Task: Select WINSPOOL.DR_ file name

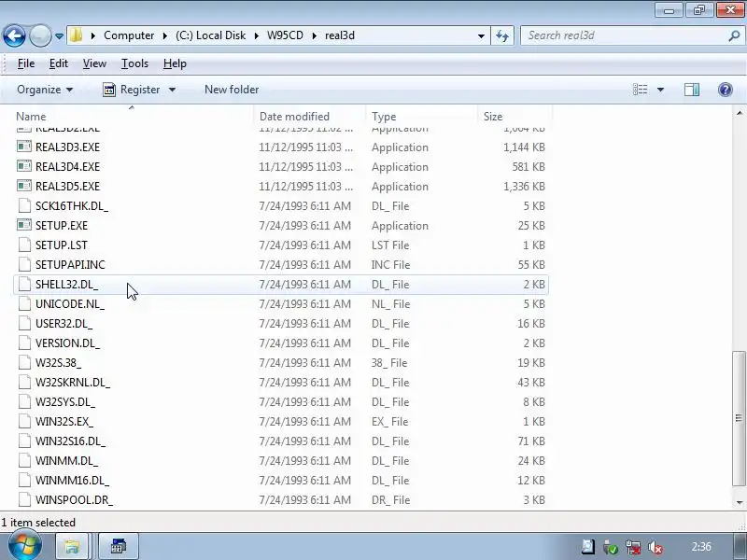Action: (x=75, y=500)
